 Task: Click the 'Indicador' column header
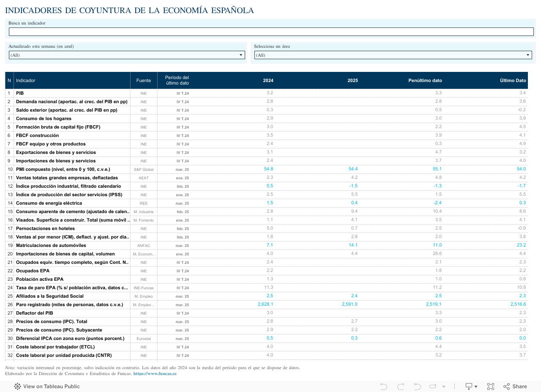(x=26, y=80)
